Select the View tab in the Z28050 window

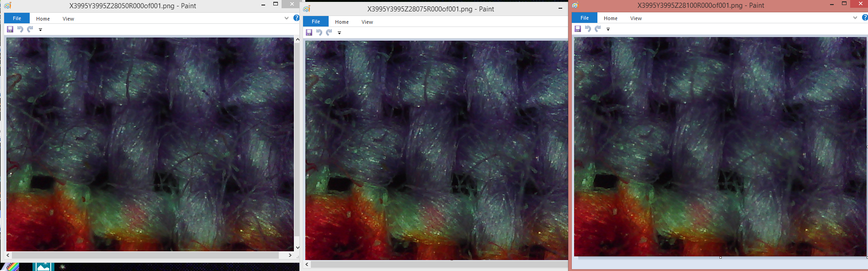[68, 19]
